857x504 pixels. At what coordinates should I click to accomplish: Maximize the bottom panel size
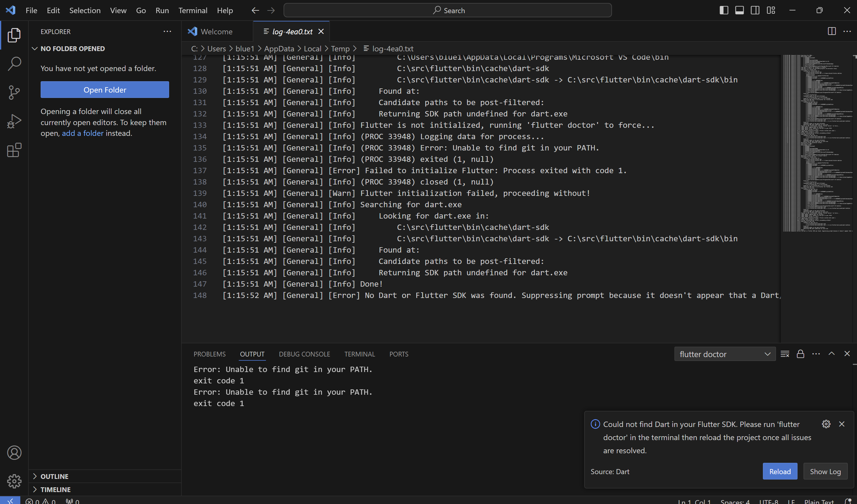(x=832, y=354)
